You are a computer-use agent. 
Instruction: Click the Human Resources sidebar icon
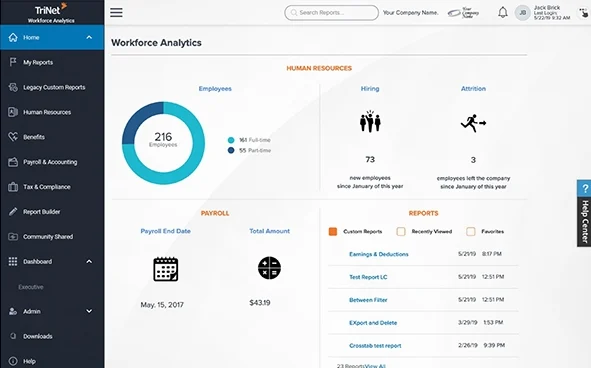[x=13, y=112]
